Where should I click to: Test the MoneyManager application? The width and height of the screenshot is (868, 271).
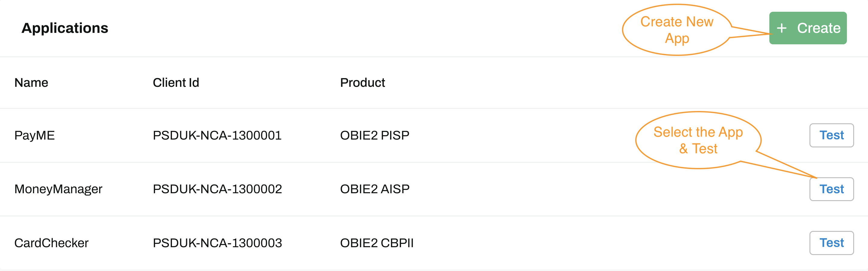click(831, 189)
